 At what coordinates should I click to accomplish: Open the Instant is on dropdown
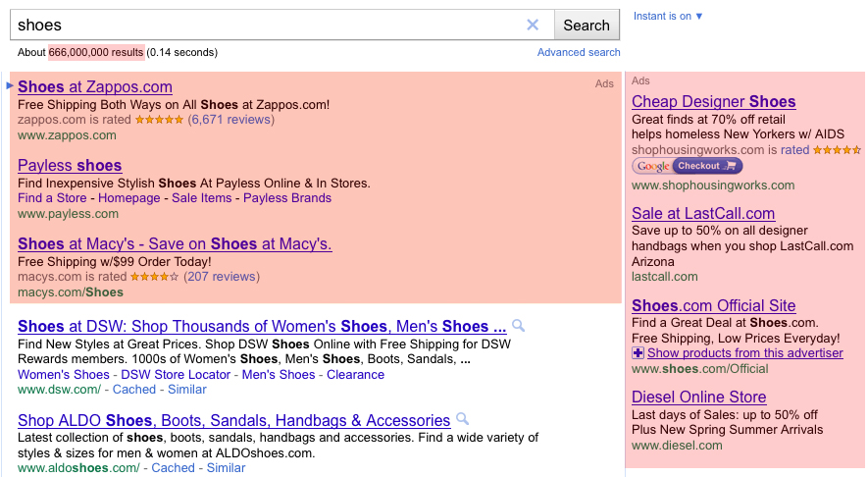click(x=668, y=16)
